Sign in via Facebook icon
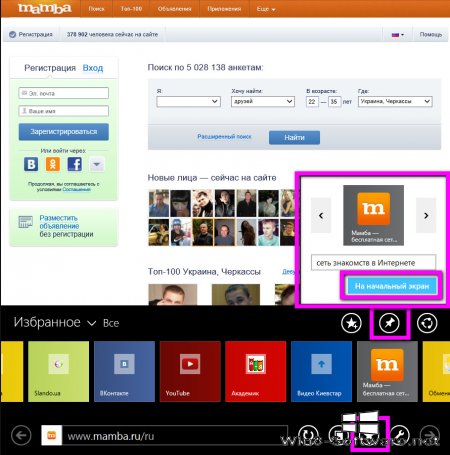The height and width of the screenshot is (455, 450). (x=75, y=164)
